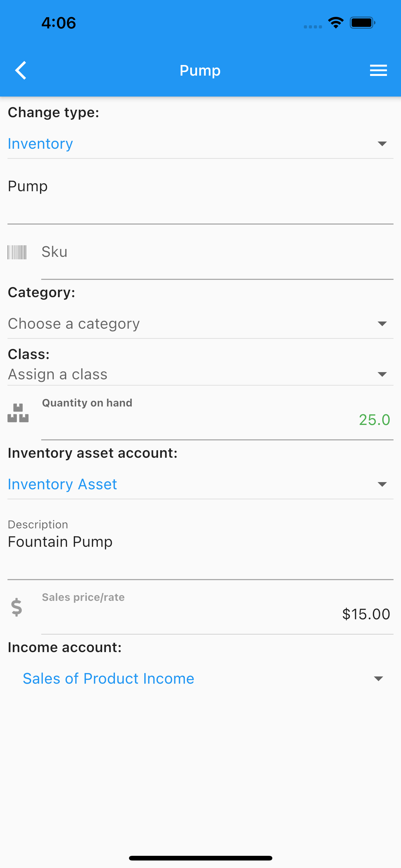Viewport: 401px width, 868px height.
Task: Expand Inventory Asset account dropdown arrow
Action: [382, 485]
